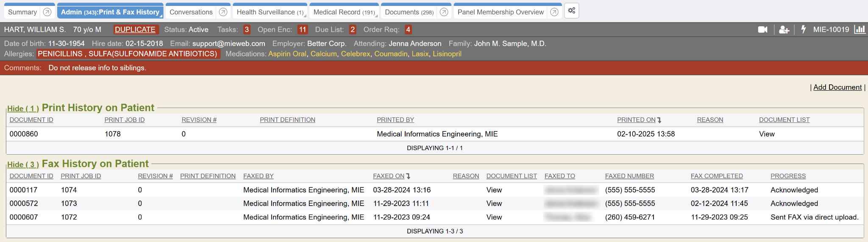This screenshot has width=868, height=242.
Task: Hide the Fax History on Patient section
Action: pos(23,164)
